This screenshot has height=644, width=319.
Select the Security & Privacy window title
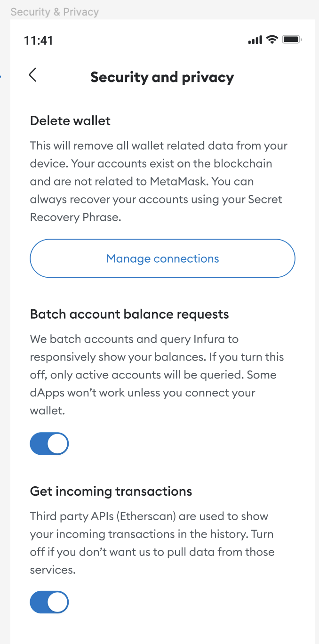[x=55, y=12]
